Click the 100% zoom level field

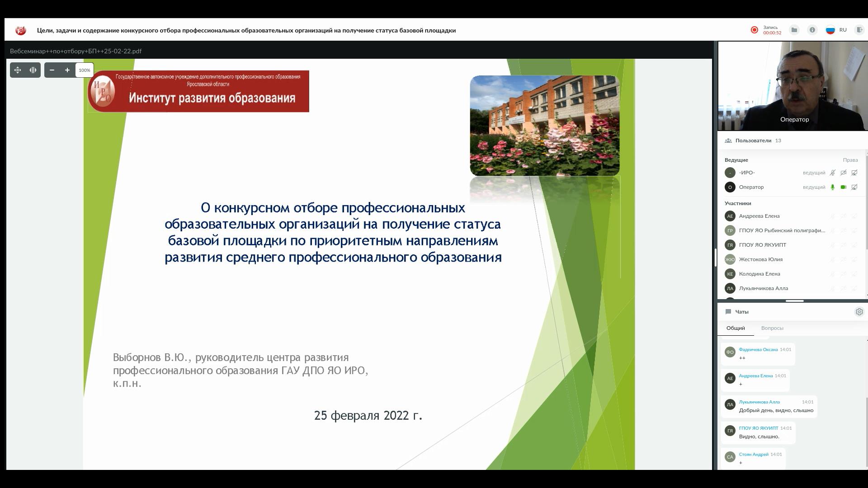tap(85, 70)
